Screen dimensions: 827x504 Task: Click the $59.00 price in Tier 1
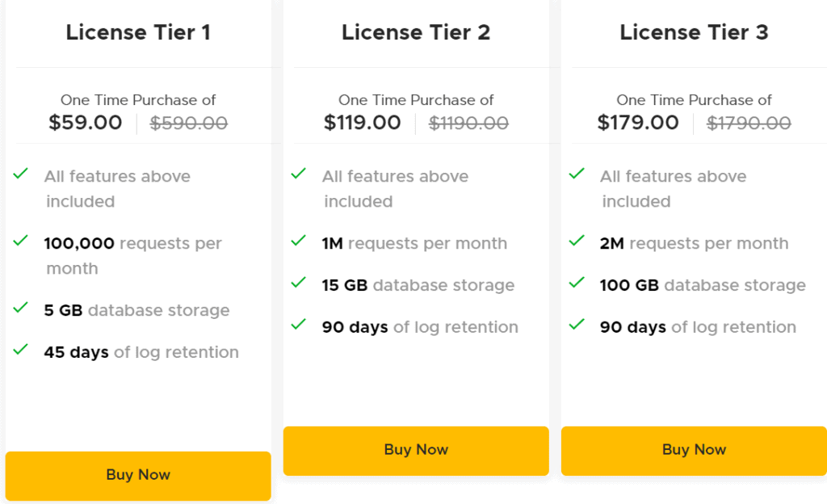coord(86,123)
